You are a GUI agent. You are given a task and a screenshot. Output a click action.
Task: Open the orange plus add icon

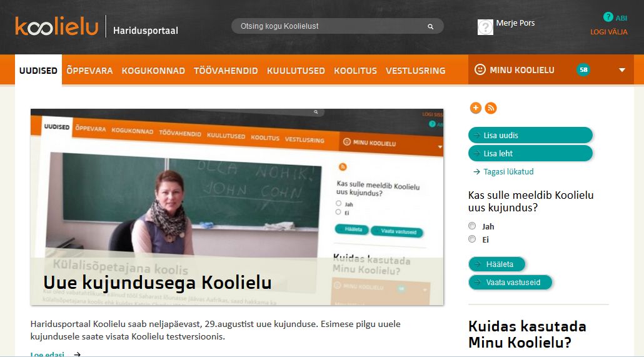476,108
